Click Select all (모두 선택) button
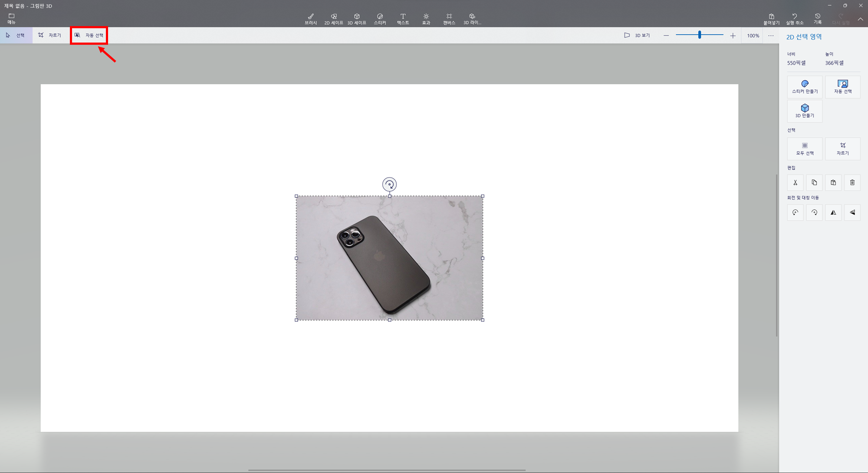868x473 pixels. click(804, 149)
